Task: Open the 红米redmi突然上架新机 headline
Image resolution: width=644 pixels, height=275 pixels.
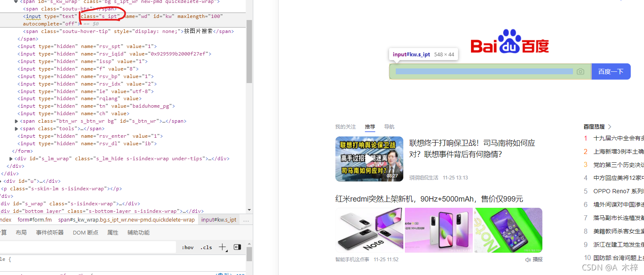Action: [x=429, y=199]
